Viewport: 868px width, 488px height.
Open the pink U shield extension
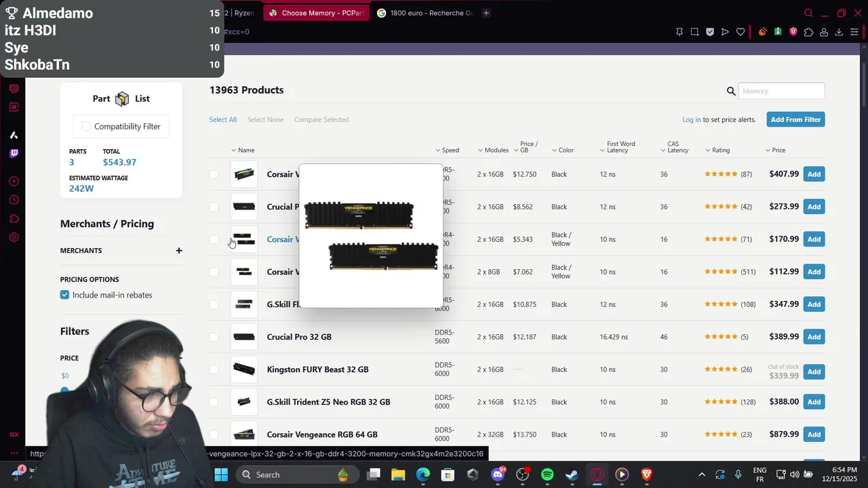[793, 32]
